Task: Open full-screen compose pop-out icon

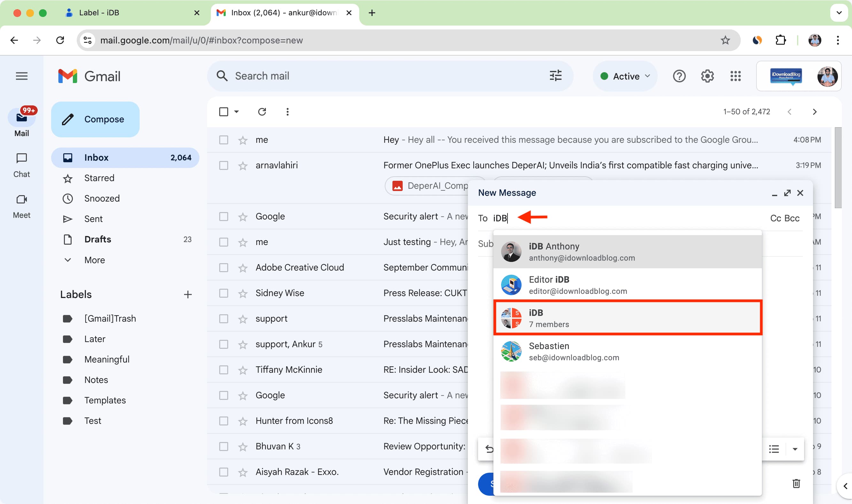Action: (787, 193)
